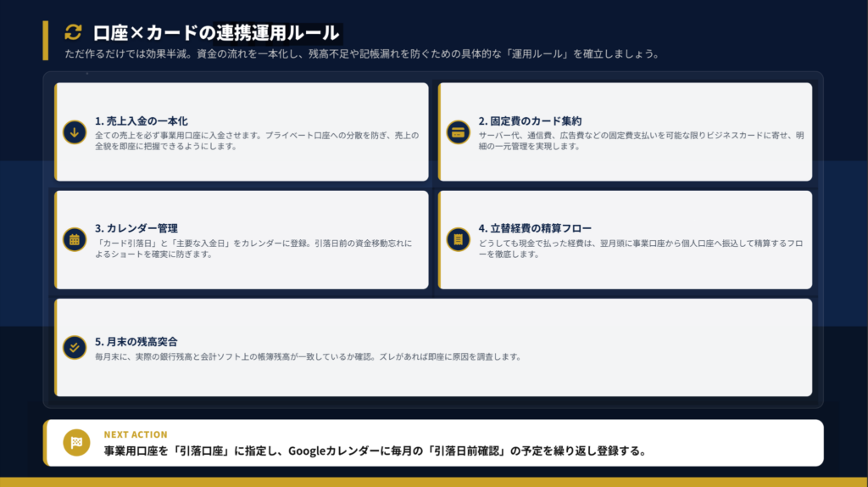Select the heading 2. 固定費のカード集約
This screenshot has height=487, width=868.
[x=530, y=120]
